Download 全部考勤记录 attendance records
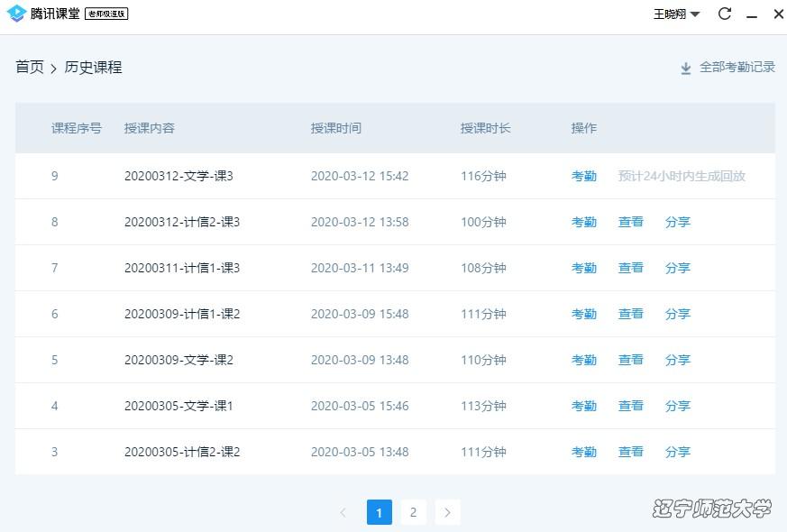787x532 pixels. (x=737, y=67)
